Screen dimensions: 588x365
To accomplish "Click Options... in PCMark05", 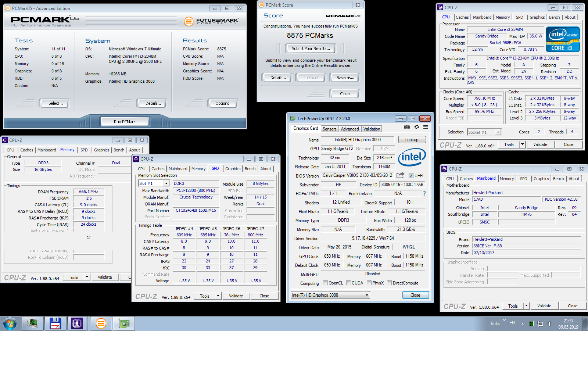I will tap(224, 103).
